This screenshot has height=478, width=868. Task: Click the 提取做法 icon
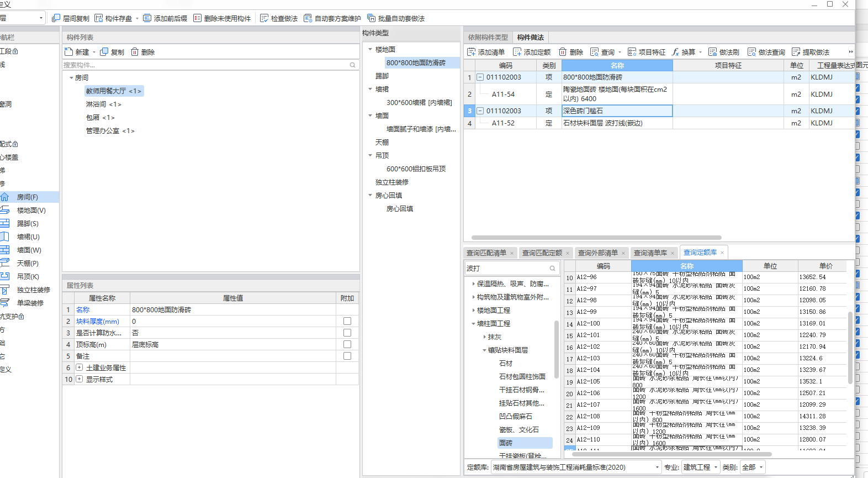pyautogui.click(x=796, y=52)
